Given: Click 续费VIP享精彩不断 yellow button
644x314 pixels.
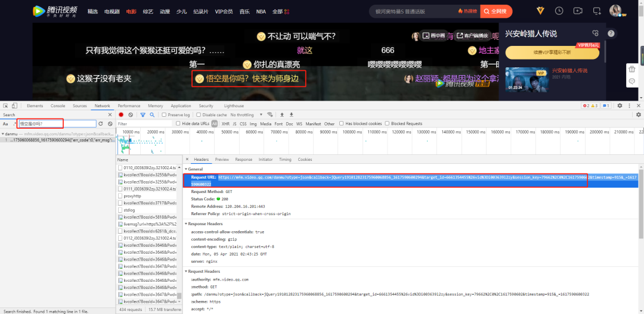Looking at the screenshot, I should [552, 52].
